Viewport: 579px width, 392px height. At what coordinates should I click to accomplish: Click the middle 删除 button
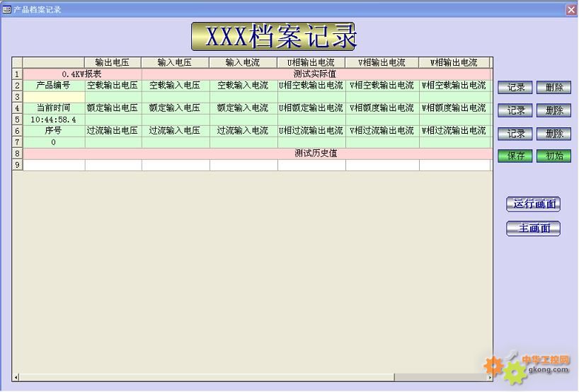point(554,111)
